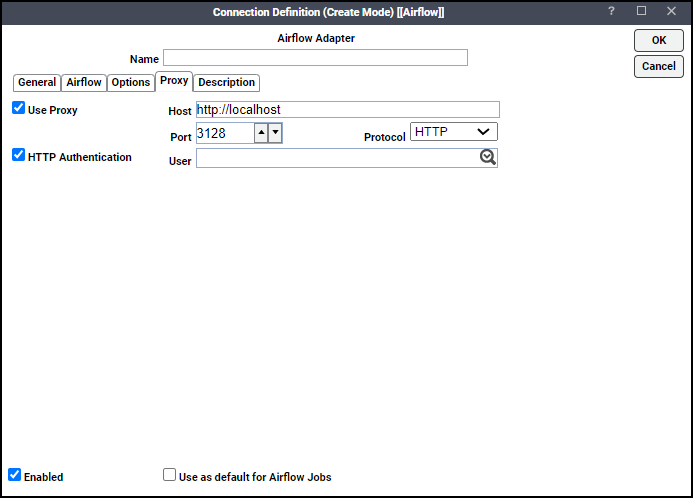Decrease the Port value with down arrow

[275, 133]
